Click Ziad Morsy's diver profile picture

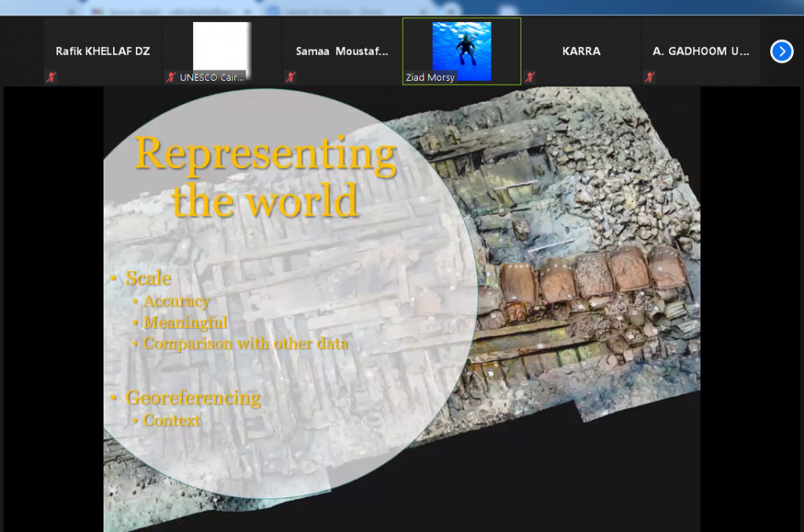[x=462, y=47]
